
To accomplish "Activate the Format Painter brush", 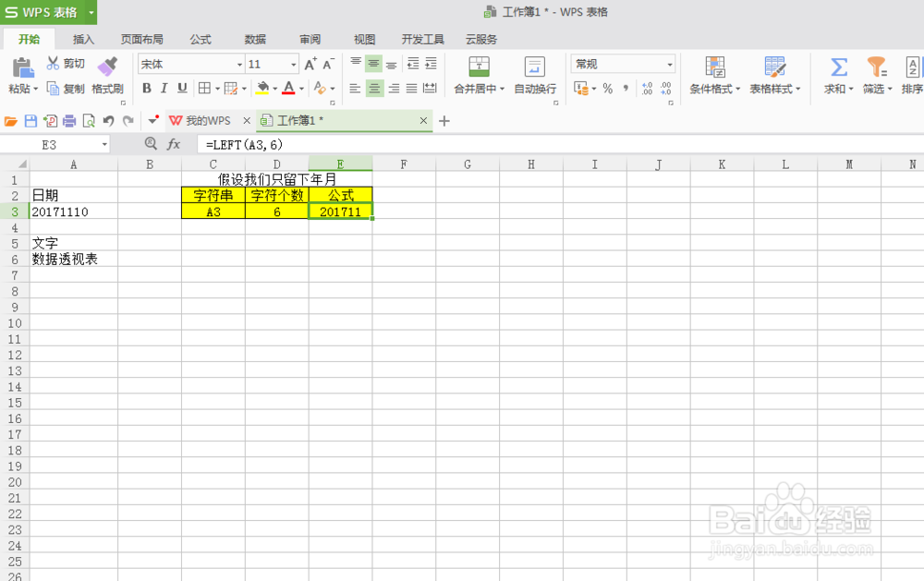I will [108, 67].
